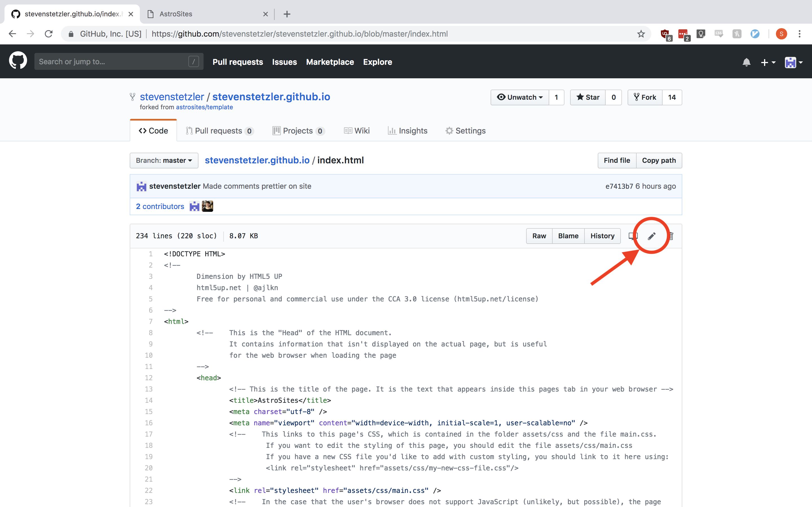
Task: Open the repository Settings tab
Action: pos(465,131)
